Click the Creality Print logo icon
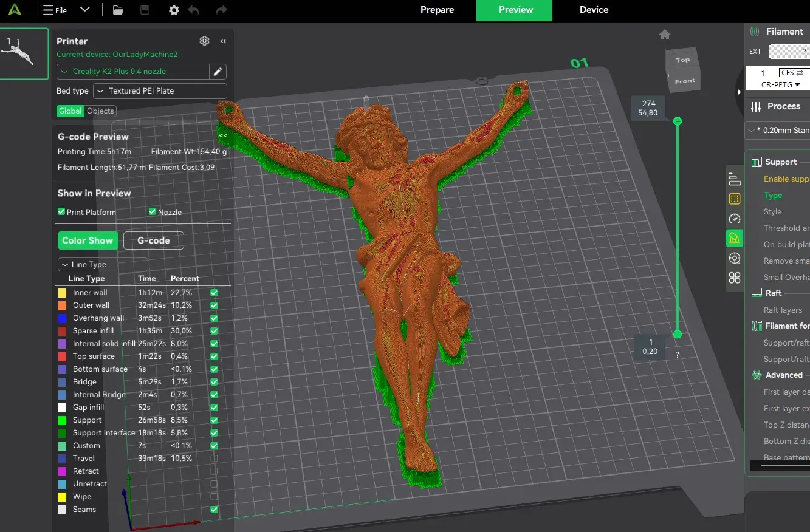Screen dimensions: 810x532 [15, 10]
